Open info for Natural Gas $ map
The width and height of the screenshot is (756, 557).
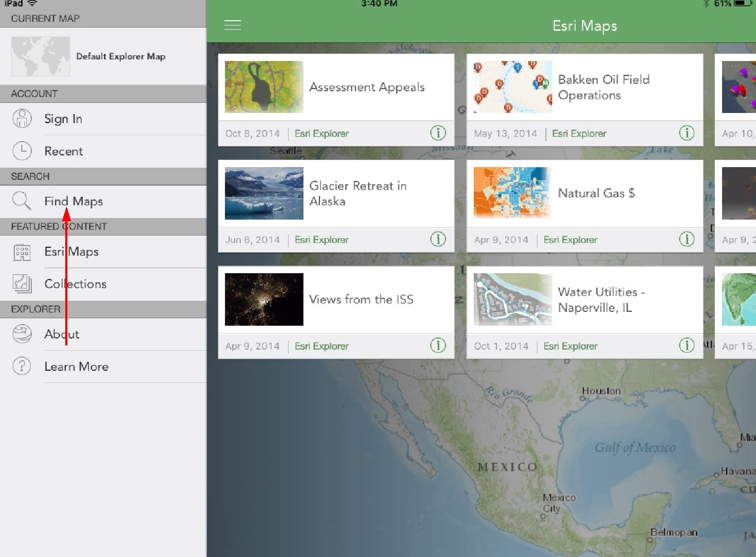(x=687, y=239)
